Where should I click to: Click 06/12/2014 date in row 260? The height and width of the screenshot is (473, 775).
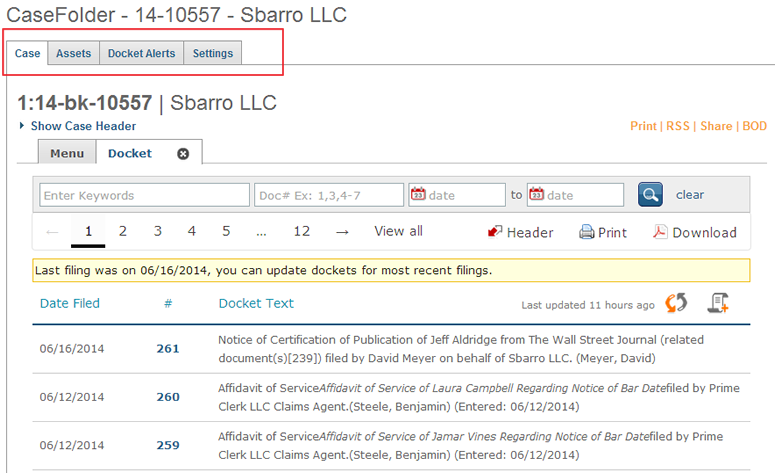click(72, 397)
